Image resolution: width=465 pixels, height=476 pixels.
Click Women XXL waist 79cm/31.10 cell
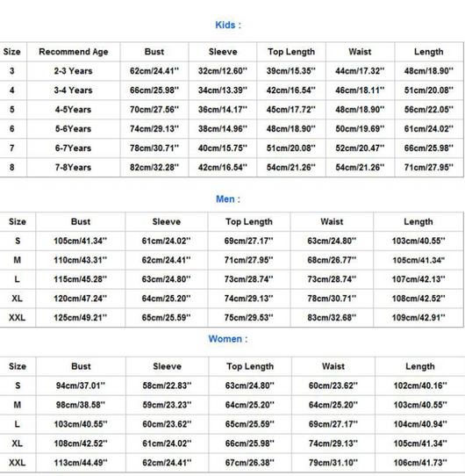(x=333, y=463)
